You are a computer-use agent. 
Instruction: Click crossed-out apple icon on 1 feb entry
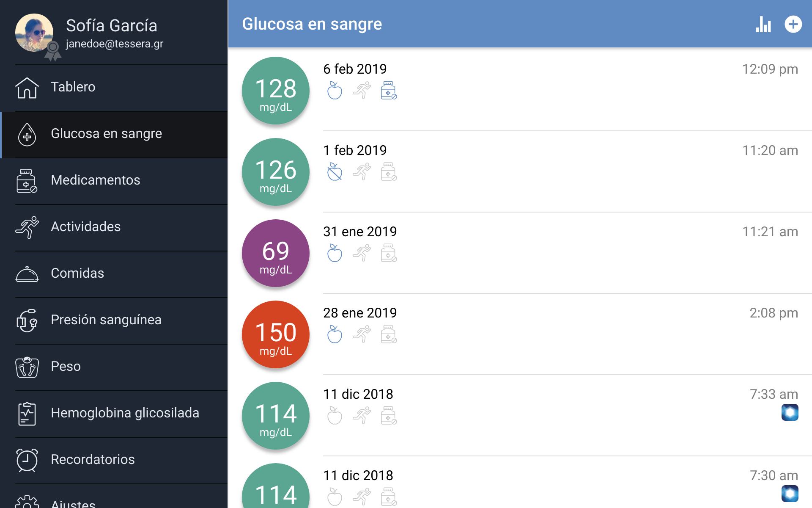point(335,172)
